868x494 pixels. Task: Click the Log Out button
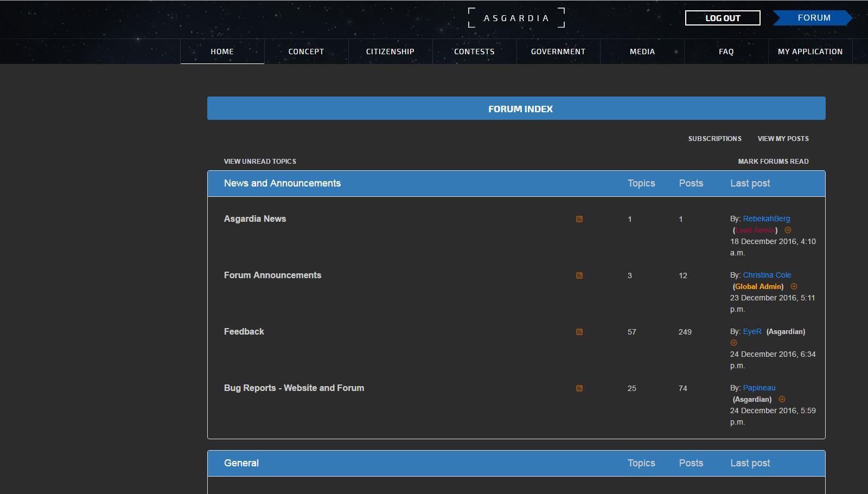click(x=723, y=18)
